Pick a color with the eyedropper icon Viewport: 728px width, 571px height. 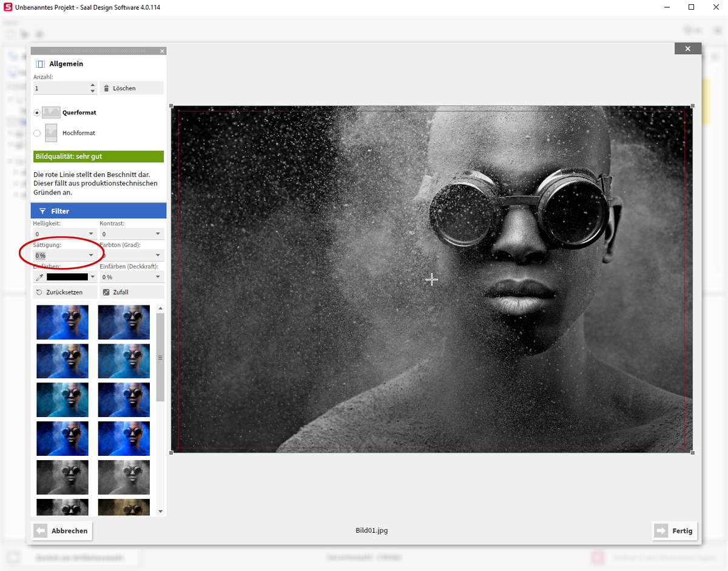[39, 277]
